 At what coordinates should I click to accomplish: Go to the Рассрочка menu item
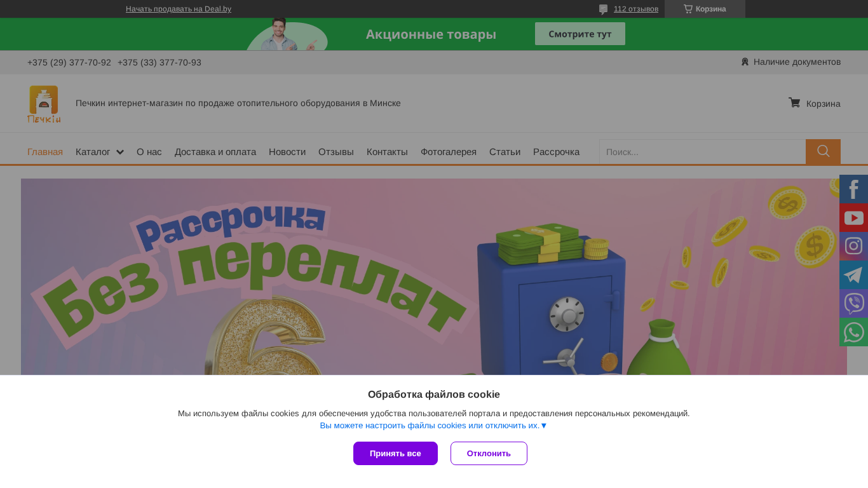[x=556, y=152]
